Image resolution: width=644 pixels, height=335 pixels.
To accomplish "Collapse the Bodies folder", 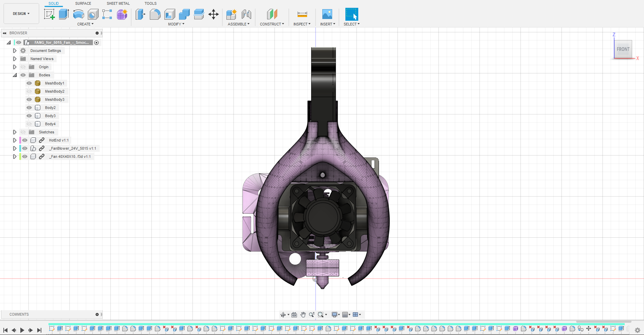I will coord(15,75).
